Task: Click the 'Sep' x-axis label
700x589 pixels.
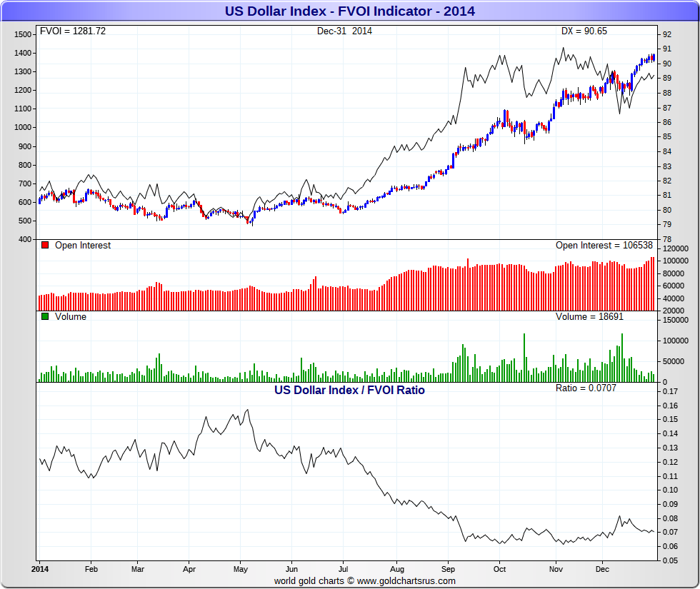Action: point(449,570)
